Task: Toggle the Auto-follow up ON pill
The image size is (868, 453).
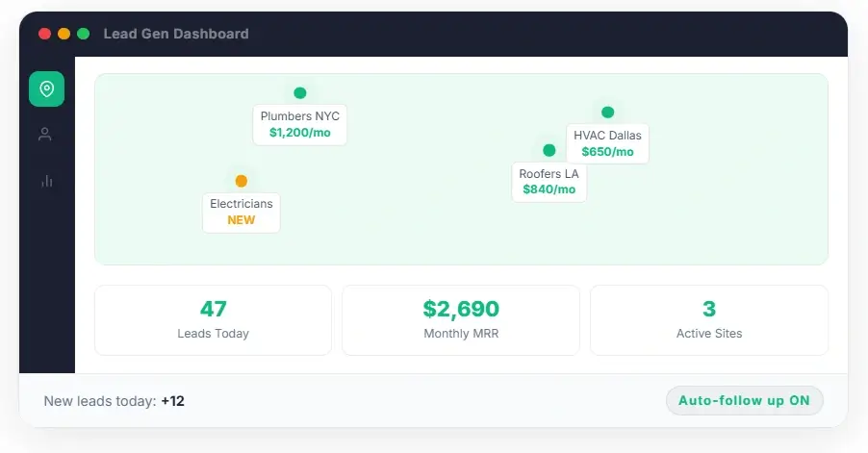Action: coord(745,400)
